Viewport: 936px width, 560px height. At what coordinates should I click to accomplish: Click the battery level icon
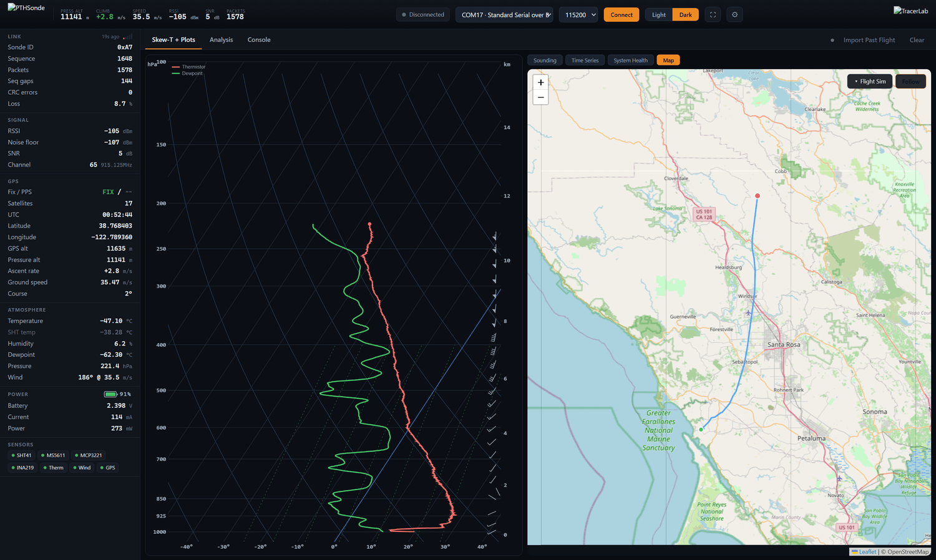pyautogui.click(x=110, y=394)
